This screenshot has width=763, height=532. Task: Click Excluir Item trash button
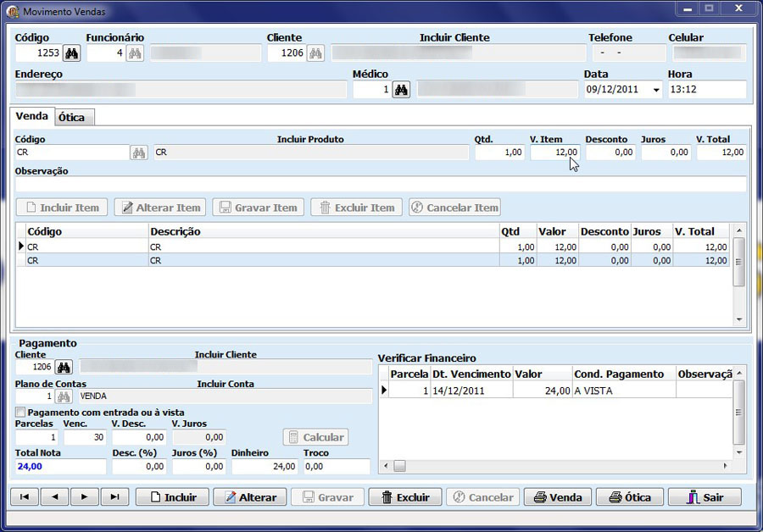[357, 208]
